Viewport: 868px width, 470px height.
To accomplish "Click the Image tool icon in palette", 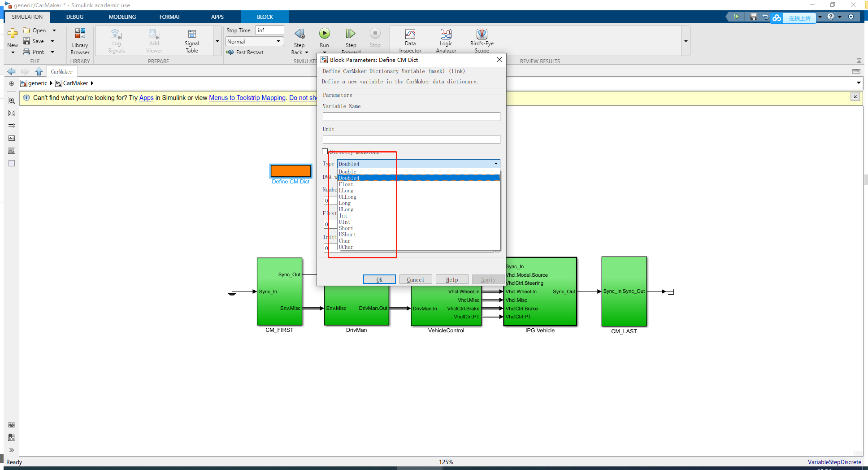I will pos(12,151).
